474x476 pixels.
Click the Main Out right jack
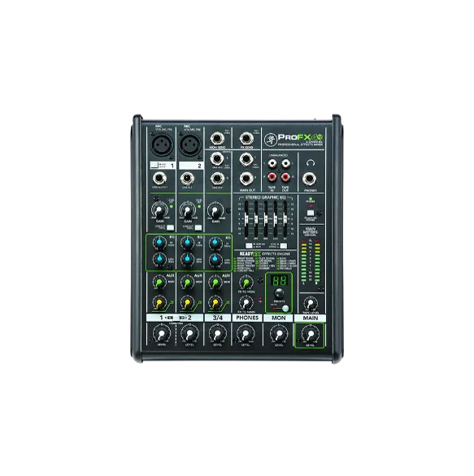point(246,179)
